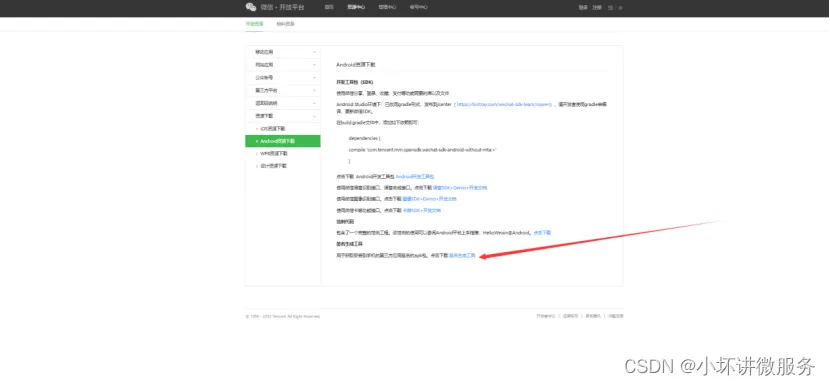Expand the 公众帐号 sidebar section chevron

[x=314, y=77]
